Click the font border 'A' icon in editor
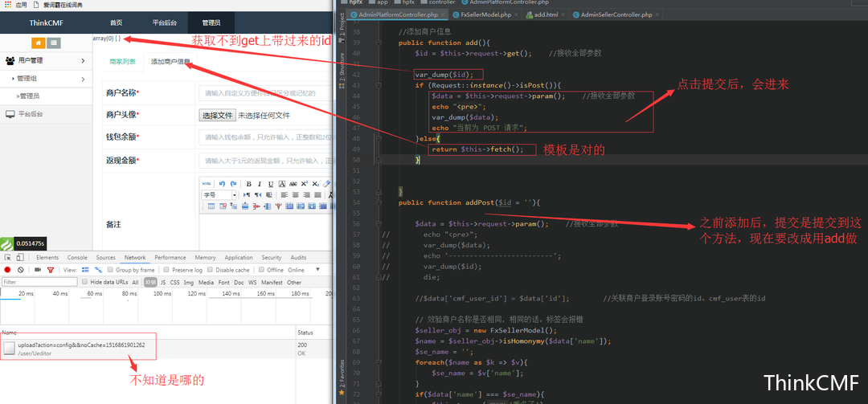Screen dimensions: 868x404 (282, 184)
